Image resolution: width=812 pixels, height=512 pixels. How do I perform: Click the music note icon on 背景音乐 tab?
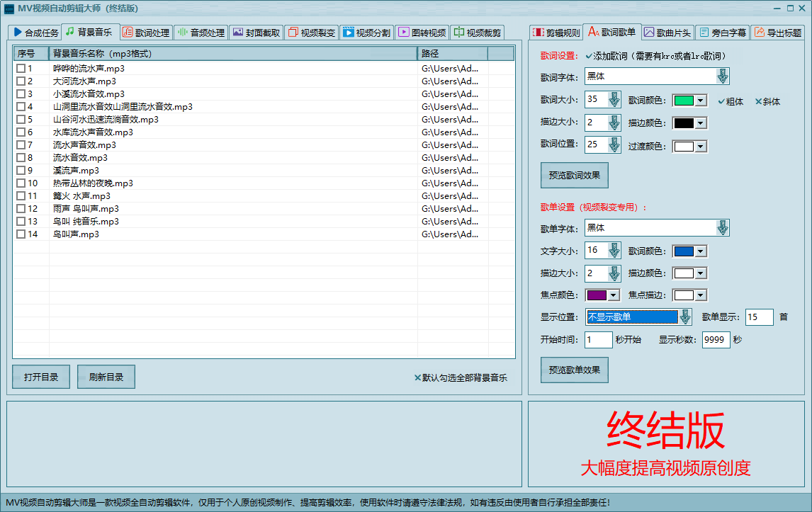pyautogui.click(x=69, y=32)
